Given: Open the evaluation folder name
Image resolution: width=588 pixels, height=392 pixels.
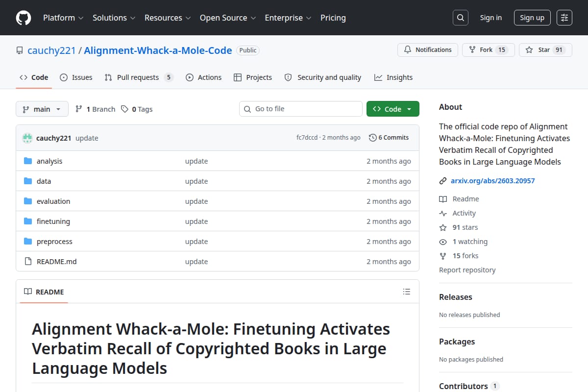Looking at the screenshot, I should 53,201.
